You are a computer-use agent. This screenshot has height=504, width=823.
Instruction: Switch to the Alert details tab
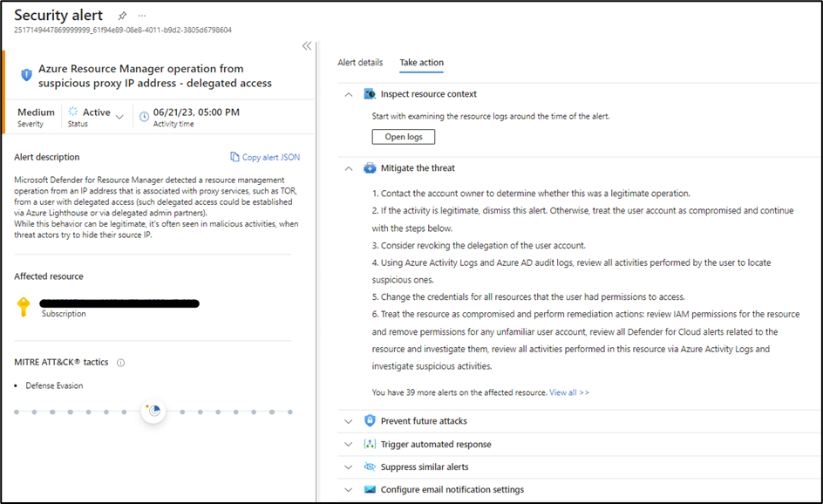coord(360,63)
